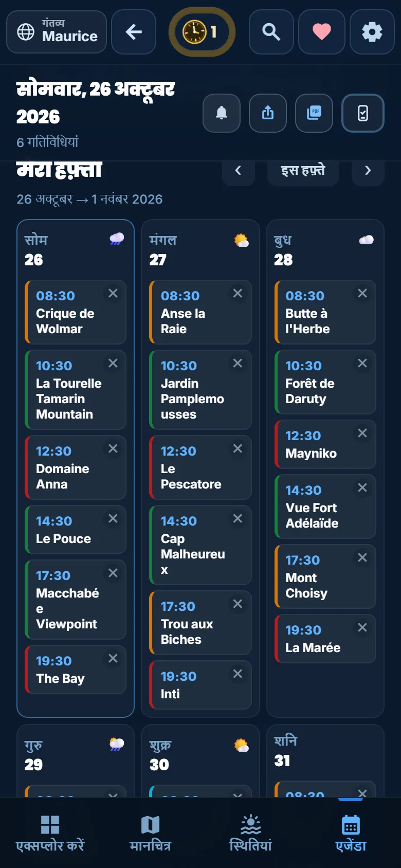
Task: Jump to this week with इस हफ़्ते
Action: coord(303,170)
